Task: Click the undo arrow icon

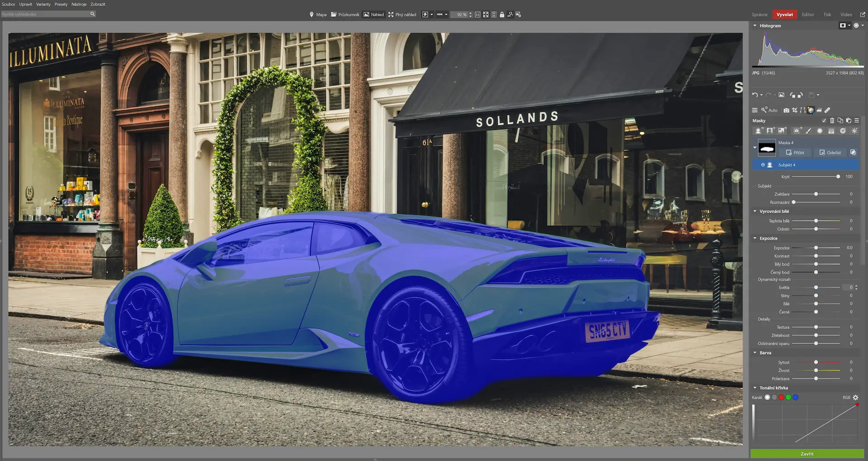Action: (755, 95)
